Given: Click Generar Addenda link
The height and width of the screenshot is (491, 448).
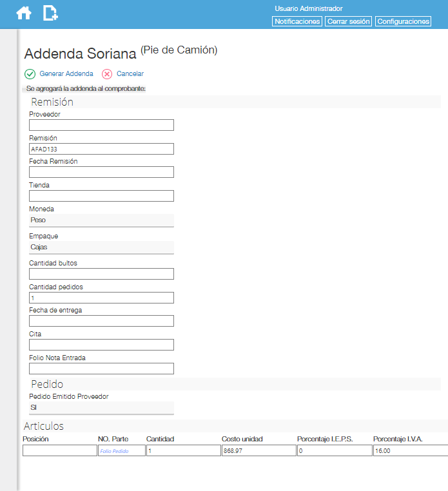Looking at the screenshot, I should [x=66, y=73].
